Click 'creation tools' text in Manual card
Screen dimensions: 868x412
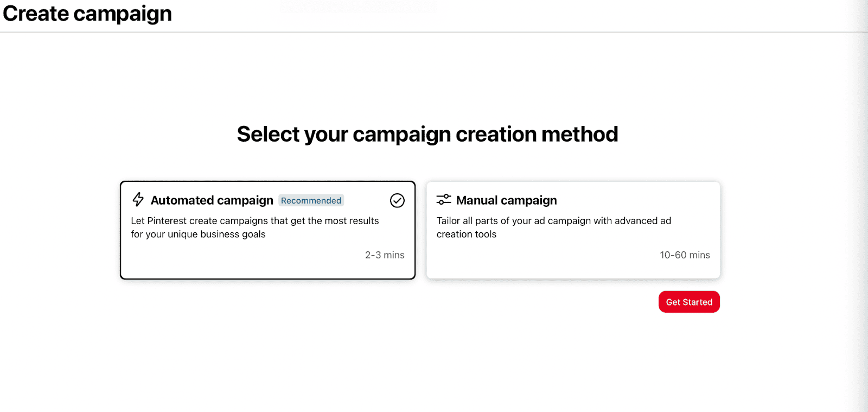tap(467, 234)
